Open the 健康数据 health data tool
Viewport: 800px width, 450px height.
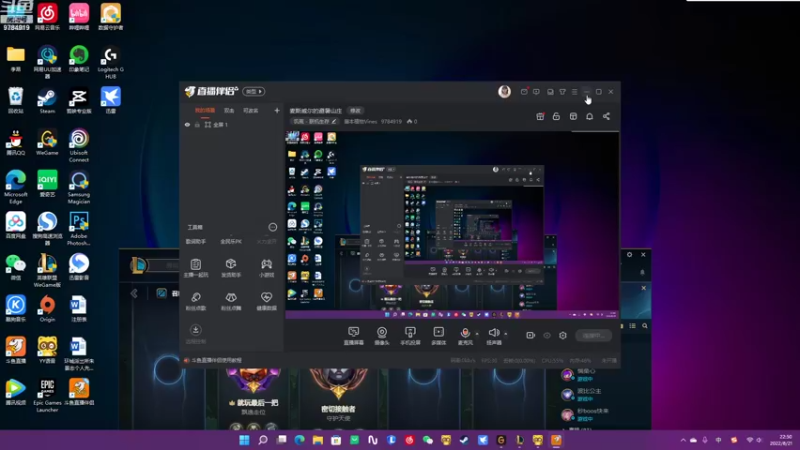coord(266,301)
